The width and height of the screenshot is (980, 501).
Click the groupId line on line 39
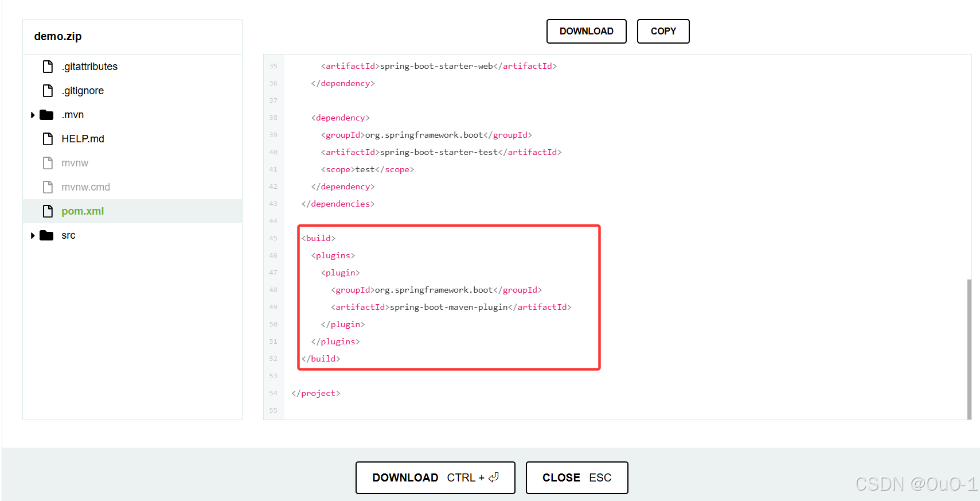427,135
